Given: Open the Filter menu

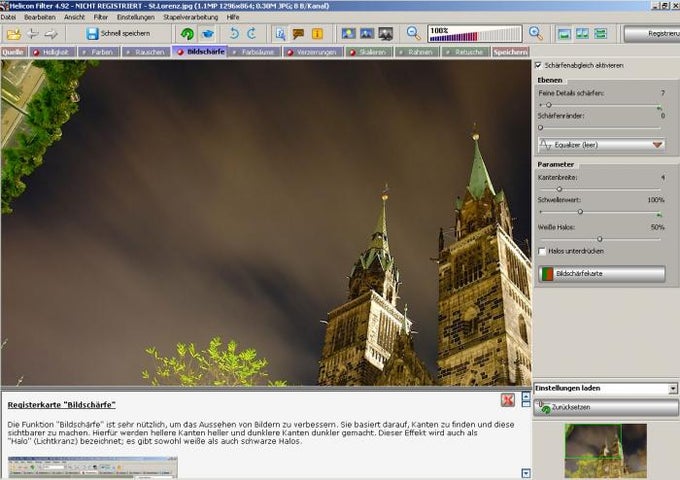Looking at the screenshot, I should click(101, 17).
